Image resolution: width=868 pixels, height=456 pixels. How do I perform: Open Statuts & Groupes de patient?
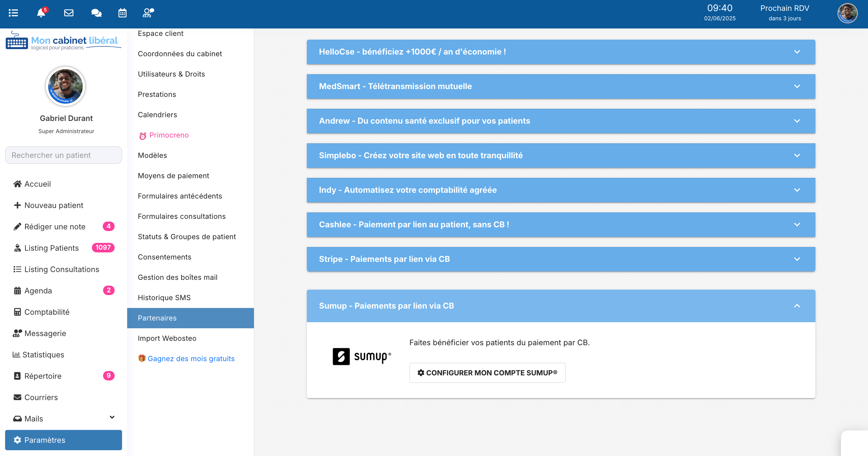(x=191, y=237)
